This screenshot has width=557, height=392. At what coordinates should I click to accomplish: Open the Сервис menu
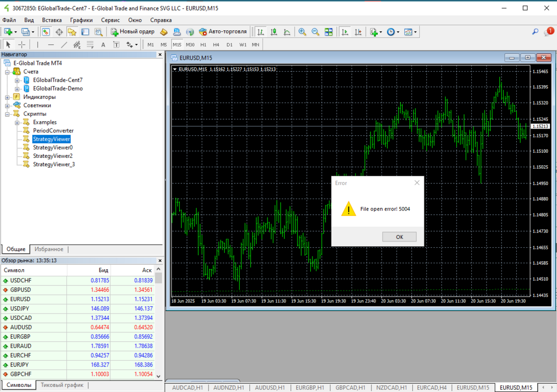pos(110,20)
